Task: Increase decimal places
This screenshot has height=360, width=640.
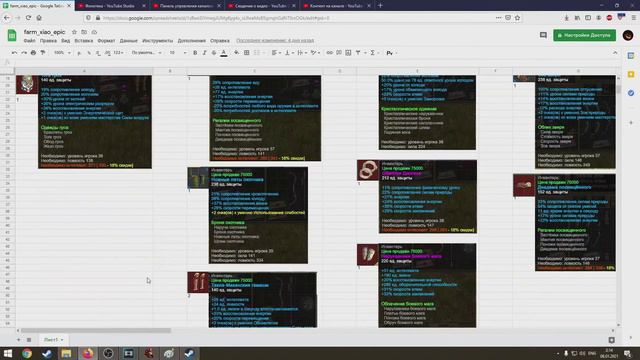Action: (107, 53)
